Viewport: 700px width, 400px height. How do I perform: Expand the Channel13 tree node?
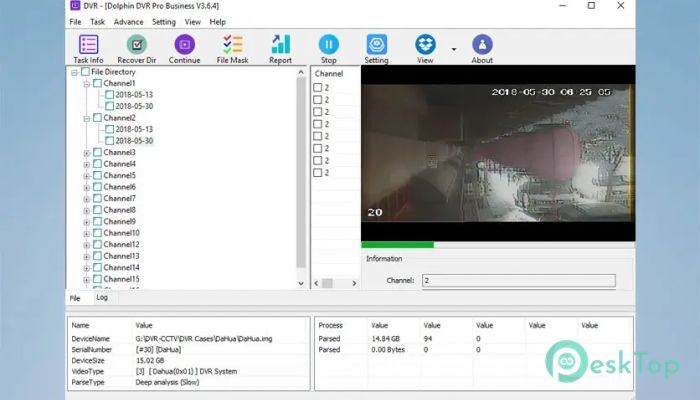(87, 257)
